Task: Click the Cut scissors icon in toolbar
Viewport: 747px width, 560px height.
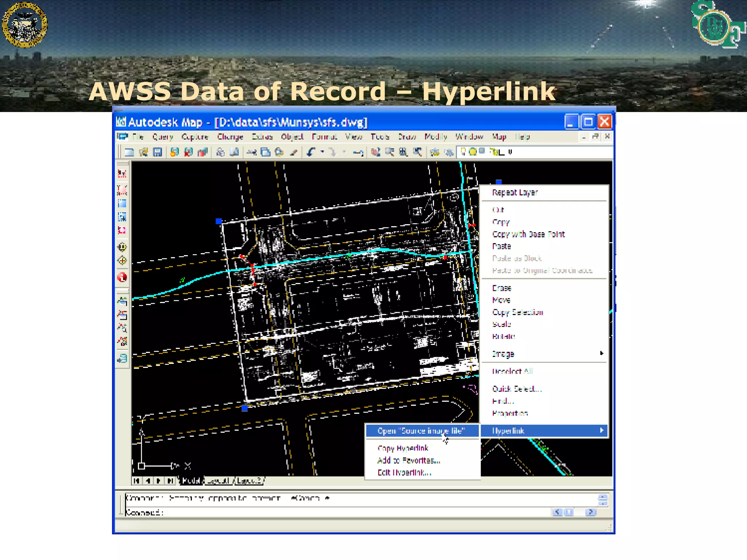Action: (251, 152)
